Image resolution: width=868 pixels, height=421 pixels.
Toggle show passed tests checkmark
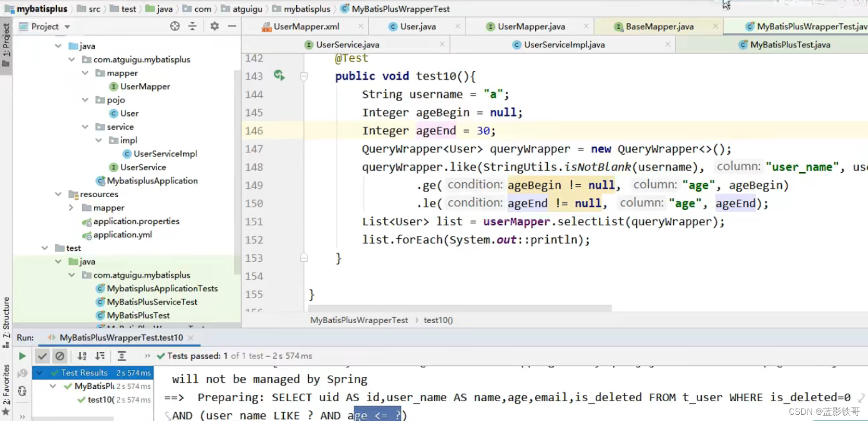coord(42,356)
